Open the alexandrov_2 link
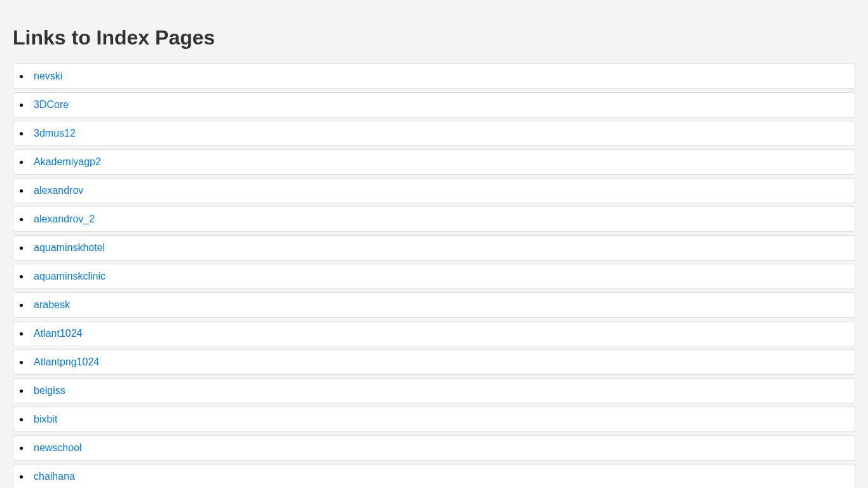 click(64, 219)
